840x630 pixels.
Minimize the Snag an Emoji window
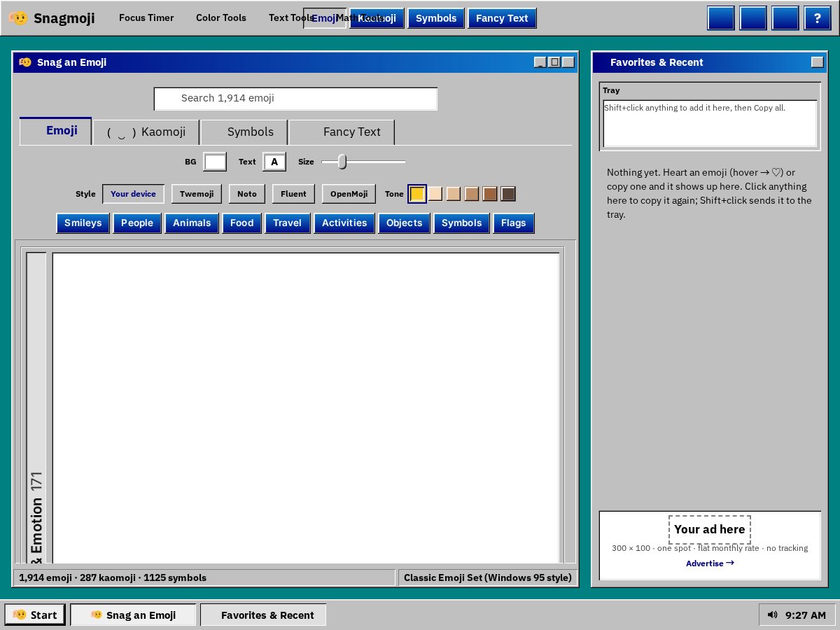(x=540, y=62)
